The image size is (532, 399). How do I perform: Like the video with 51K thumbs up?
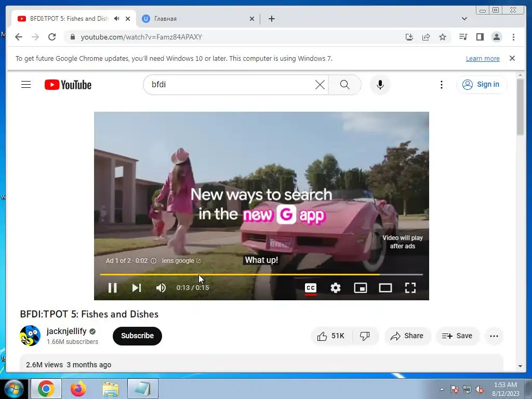point(331,336)
